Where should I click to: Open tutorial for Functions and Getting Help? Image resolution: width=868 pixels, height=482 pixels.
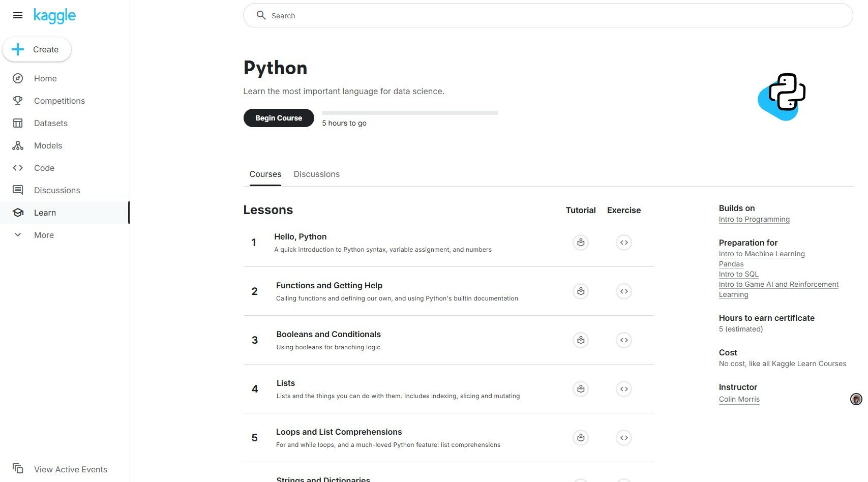click(x=580, y=291)
